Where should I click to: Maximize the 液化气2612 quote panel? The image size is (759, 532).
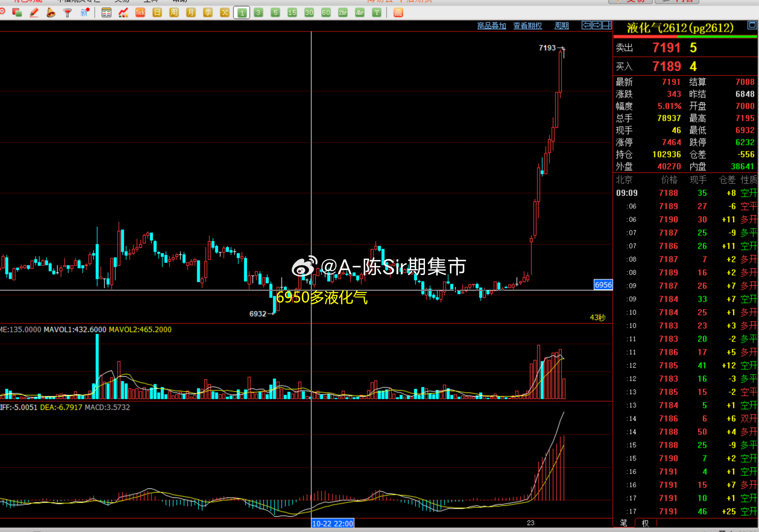(752, 25)
